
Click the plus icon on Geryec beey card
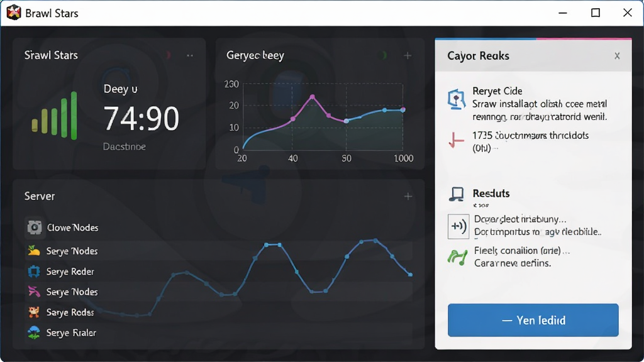click(408, 55)
